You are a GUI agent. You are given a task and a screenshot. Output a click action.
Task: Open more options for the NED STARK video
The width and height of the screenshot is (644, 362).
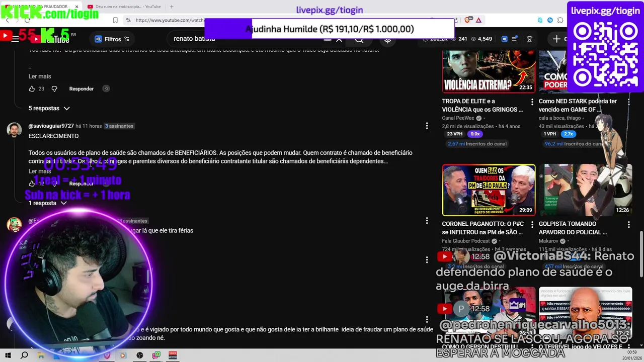[x=629, y=102]
